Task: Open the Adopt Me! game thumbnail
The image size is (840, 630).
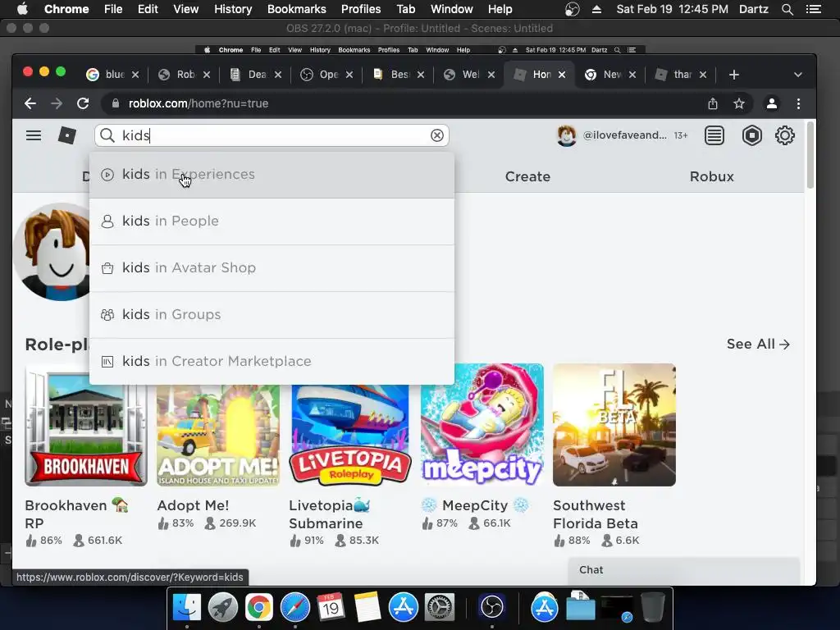Action: 218,435
